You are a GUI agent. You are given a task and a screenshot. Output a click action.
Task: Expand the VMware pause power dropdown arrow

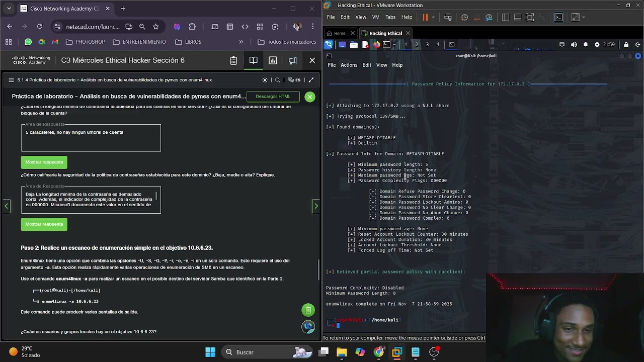point(433,17)
